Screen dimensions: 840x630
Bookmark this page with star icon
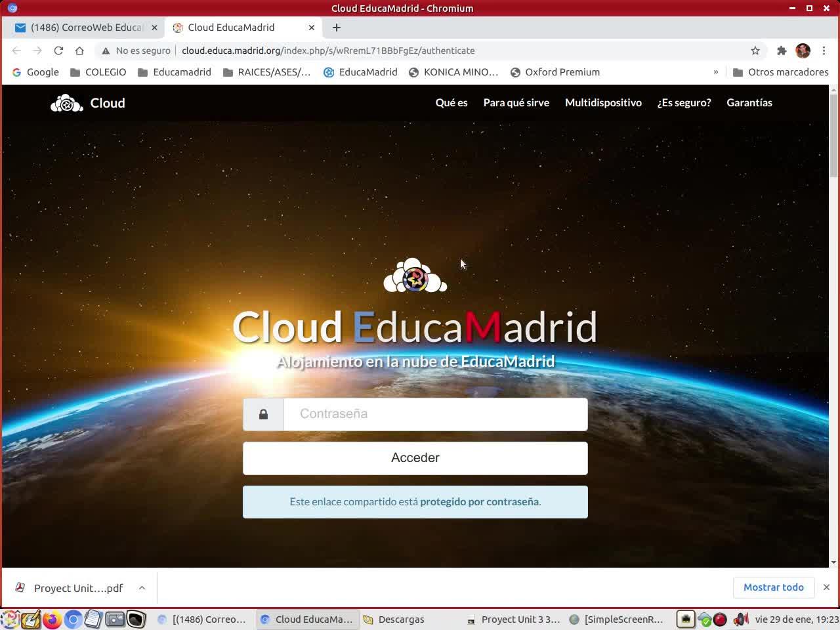pyautogui.click(x=755, y=51)
